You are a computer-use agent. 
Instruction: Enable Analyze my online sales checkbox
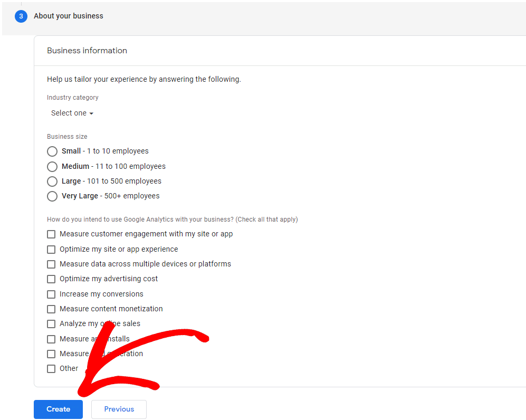tap(51, 324)
